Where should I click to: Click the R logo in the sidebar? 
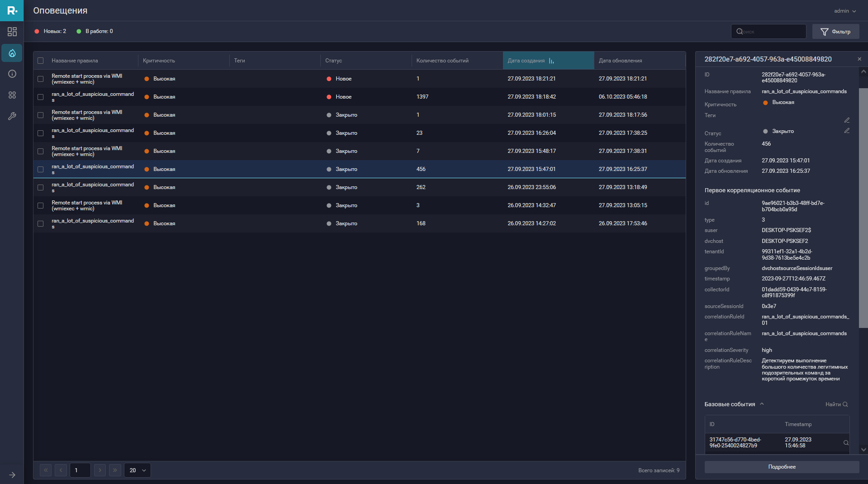click(12, 10)
